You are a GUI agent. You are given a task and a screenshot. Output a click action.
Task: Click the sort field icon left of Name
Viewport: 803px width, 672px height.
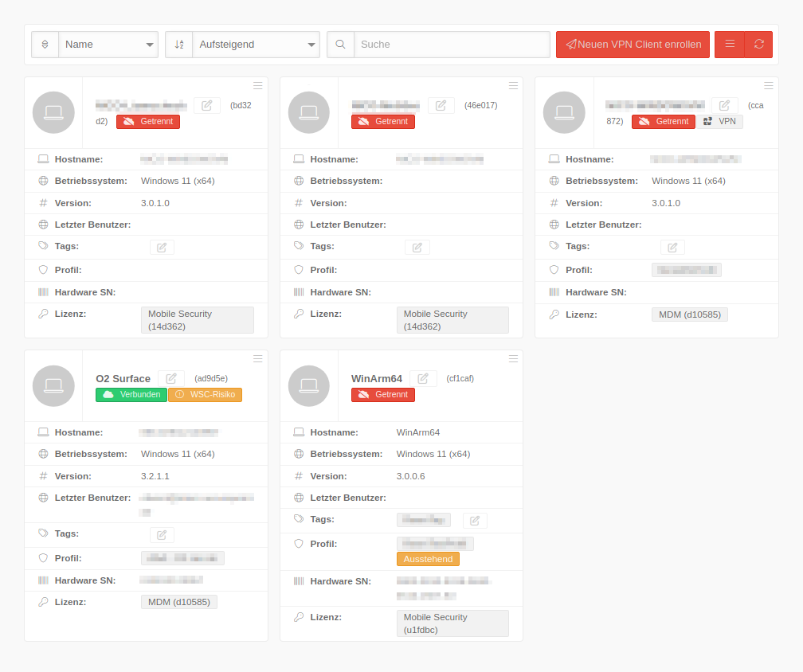coord(45,45)
